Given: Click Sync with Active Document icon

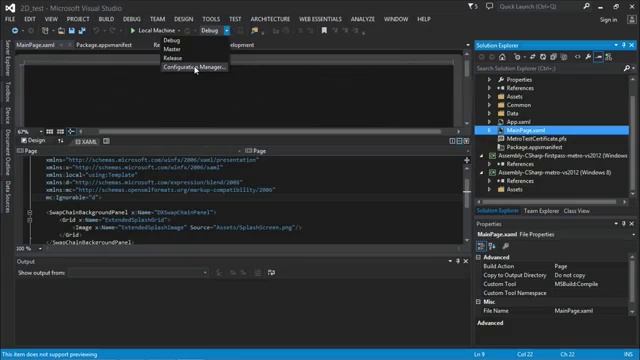Looking at the screenshot, I should tap(532, 57).
